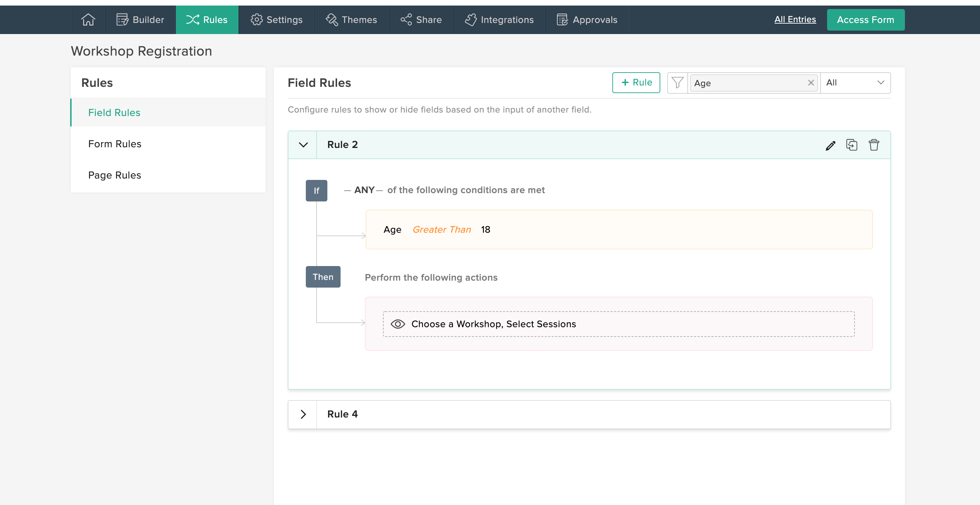Clear the Age filter with the X icon
This screenshot has width=980, height=505.
coord(811,83)
